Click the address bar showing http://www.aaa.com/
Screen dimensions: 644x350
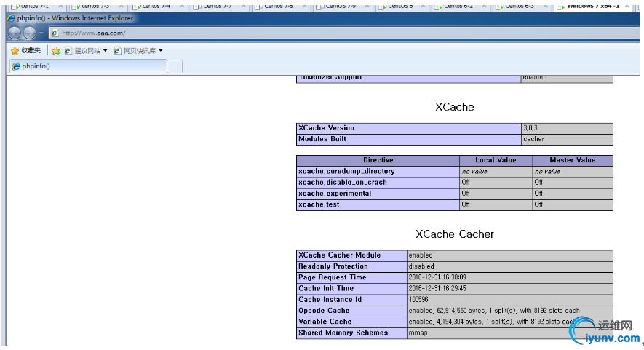pyautogui.click(x=344, y=33)
